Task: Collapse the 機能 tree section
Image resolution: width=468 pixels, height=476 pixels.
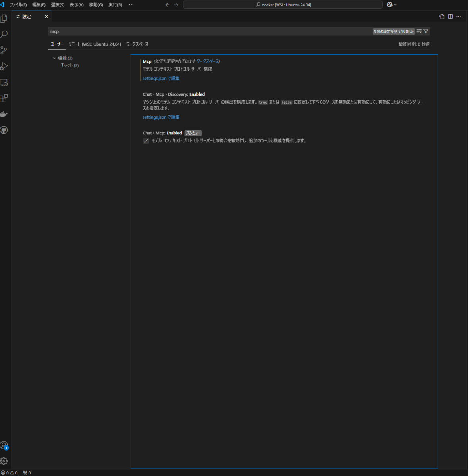Action: 54,58
